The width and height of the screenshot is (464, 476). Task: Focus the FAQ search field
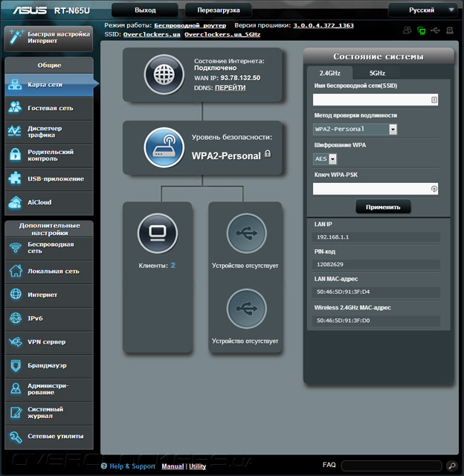coord(391,466)
